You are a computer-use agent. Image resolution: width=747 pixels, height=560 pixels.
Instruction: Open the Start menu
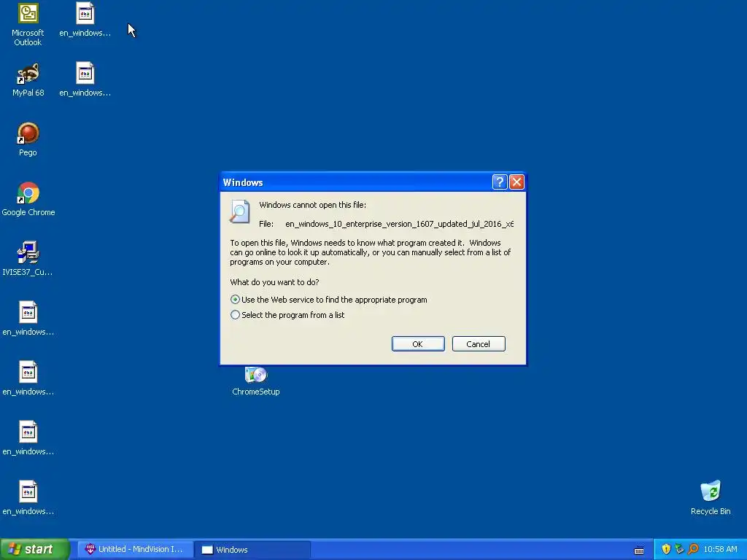pyautogui.click(x=34, y=549)
